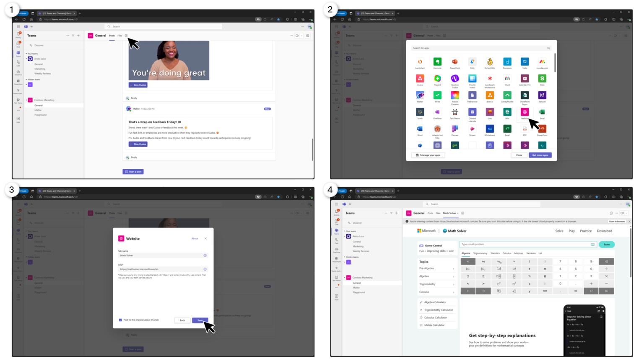Click Save in the Website dialog
Screen dimensions: 644x364
[x=200, y=320]
